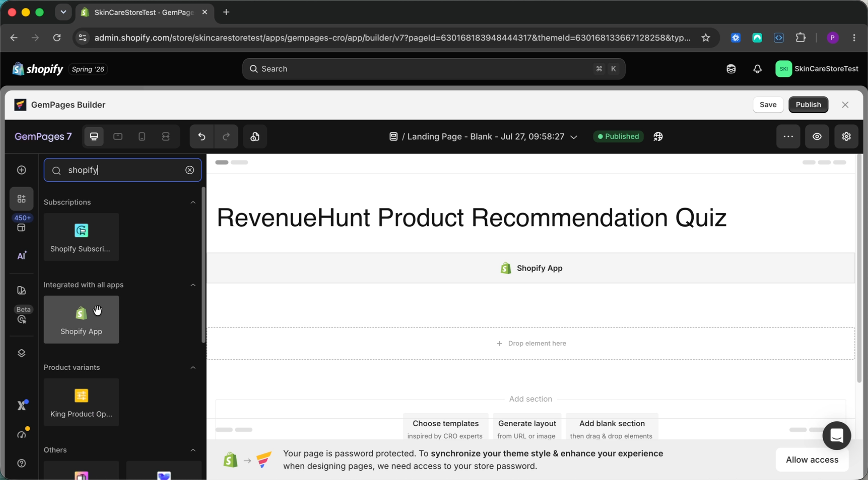Select the King Product Options element
This screenshot has width=868, height=480.
click(x=81, y=402)
